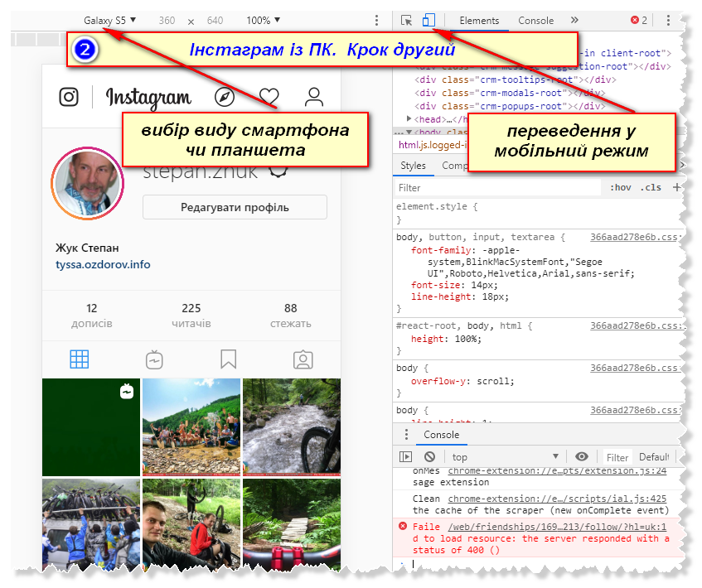Open the console drawer three-dot menu
Image resolution: width=702 pixels, height=588 pixels.
406,435
